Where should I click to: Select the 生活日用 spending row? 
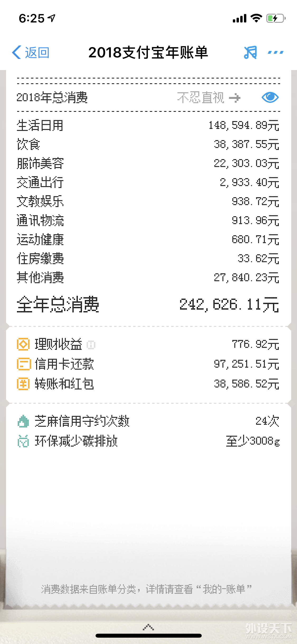[148, 125]
